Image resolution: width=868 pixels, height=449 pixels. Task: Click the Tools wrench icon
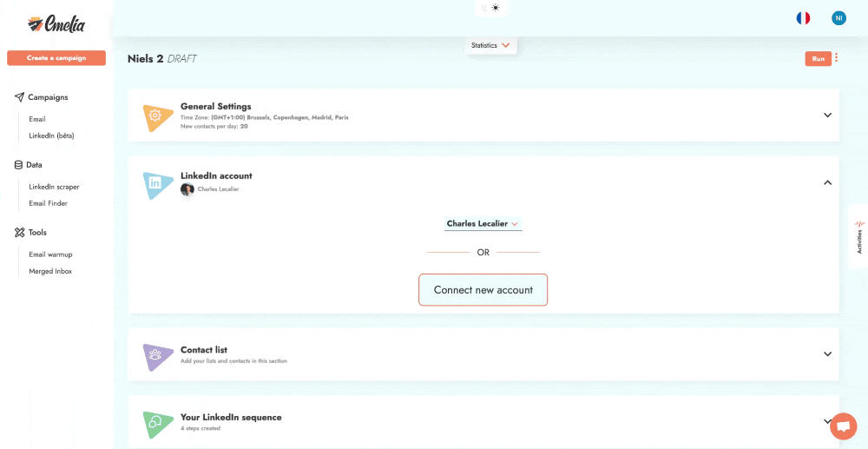[19, 233]
